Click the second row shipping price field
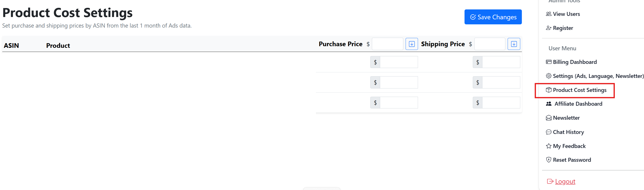 (x=501, y=82)
